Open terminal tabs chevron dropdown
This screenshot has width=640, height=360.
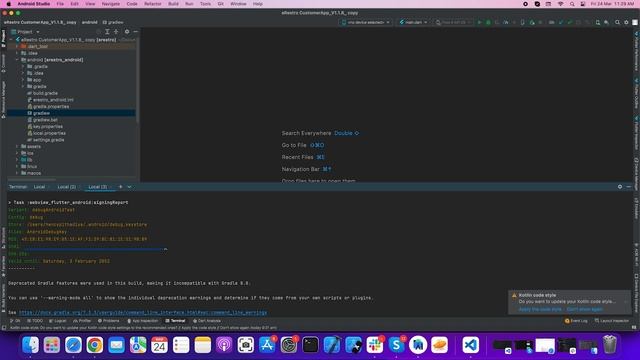coord(129,187)
